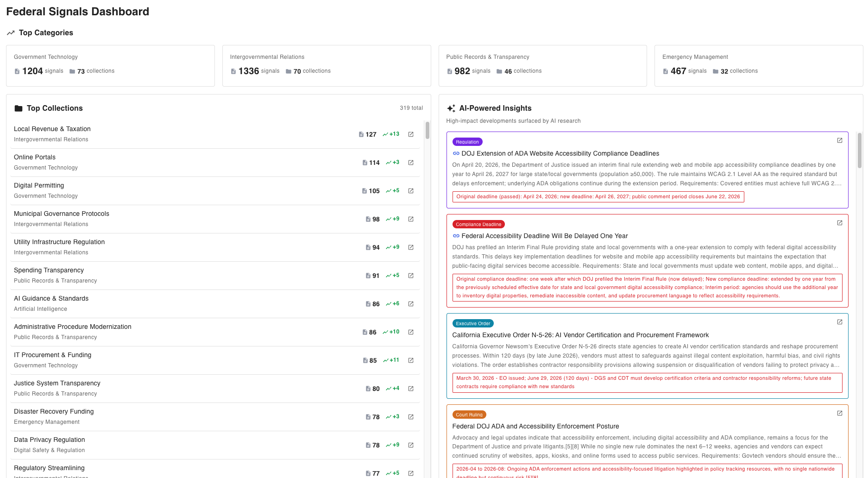Open the Emergency Management category card
The width and height of the screenshot is (868, 478).
pyautogui.click(x=759, y=66)
